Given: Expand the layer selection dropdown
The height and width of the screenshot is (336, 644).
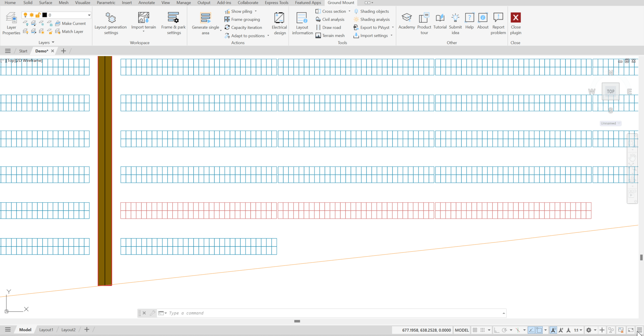Looking at the screenshot, I should point(89,15).
